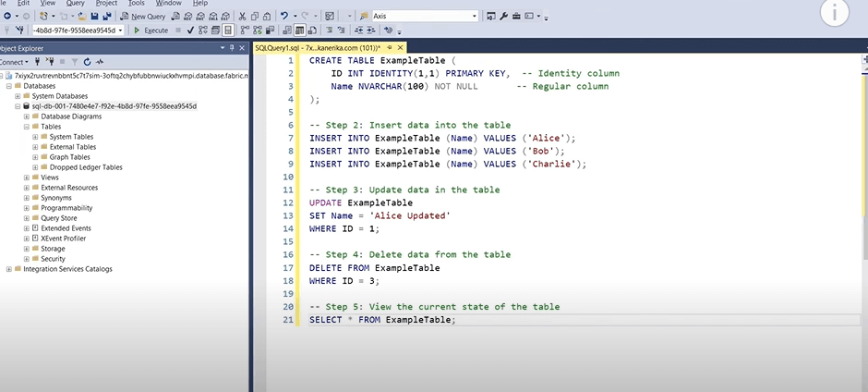The height and width of the screenshot is (392, 868).
Task: Click the Connect plug icon in Object Explorer
Action: click(x=38, y=62)
